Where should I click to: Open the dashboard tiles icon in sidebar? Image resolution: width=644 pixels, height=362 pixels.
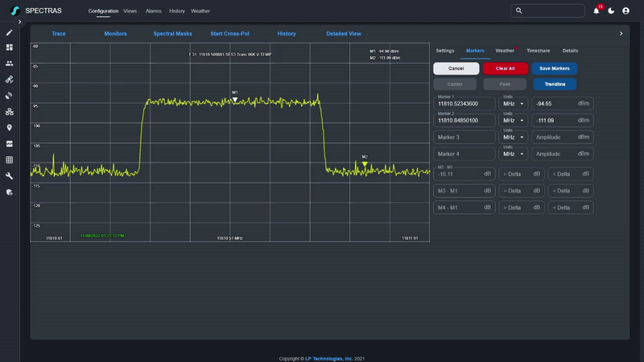pyautogui.click(x=9, y=47)
